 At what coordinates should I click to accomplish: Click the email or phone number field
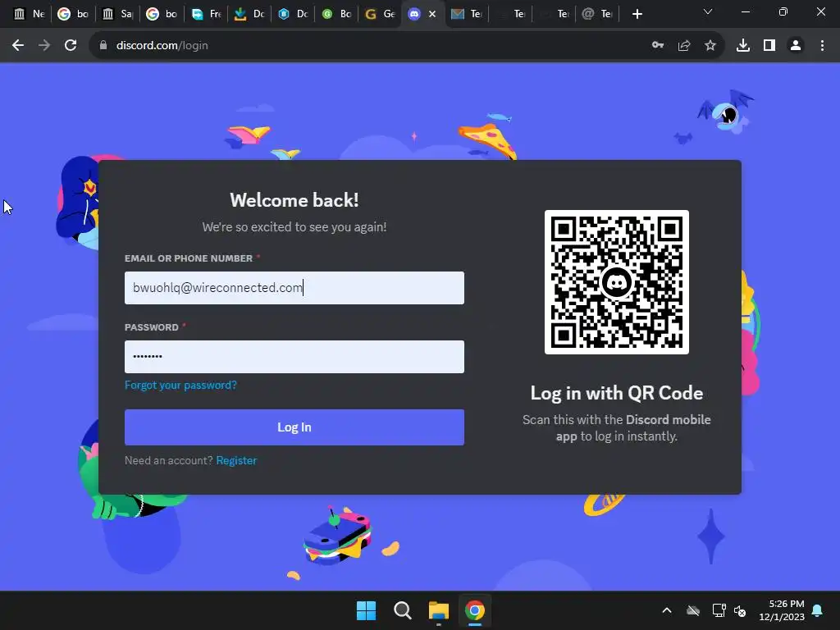(294, 288)
